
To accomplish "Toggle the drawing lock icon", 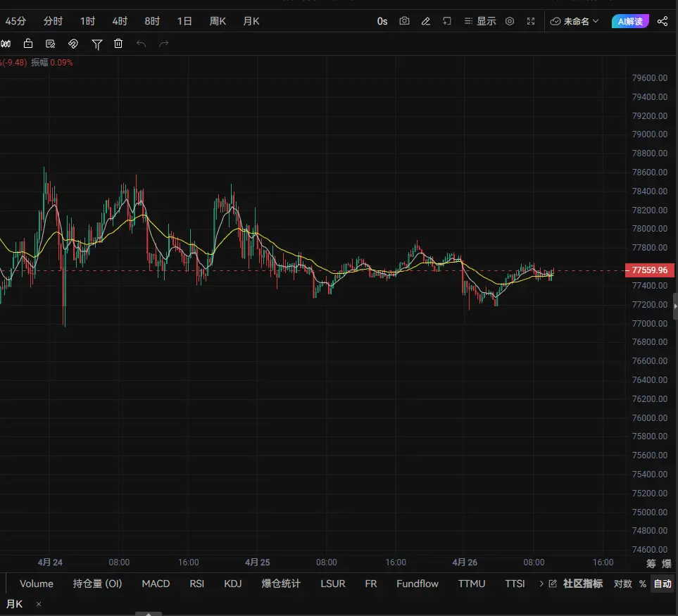I will point(28,44).
